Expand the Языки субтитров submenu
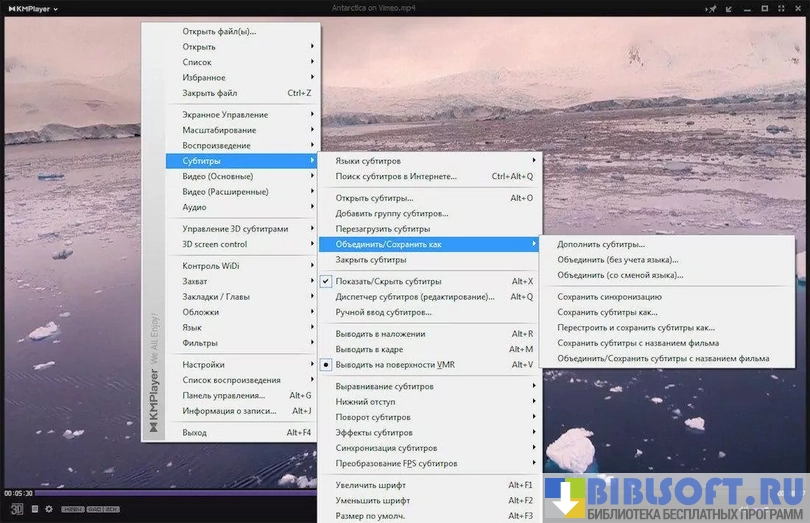Viewport: 810px width, 523px height. click(x=367, y=161)
